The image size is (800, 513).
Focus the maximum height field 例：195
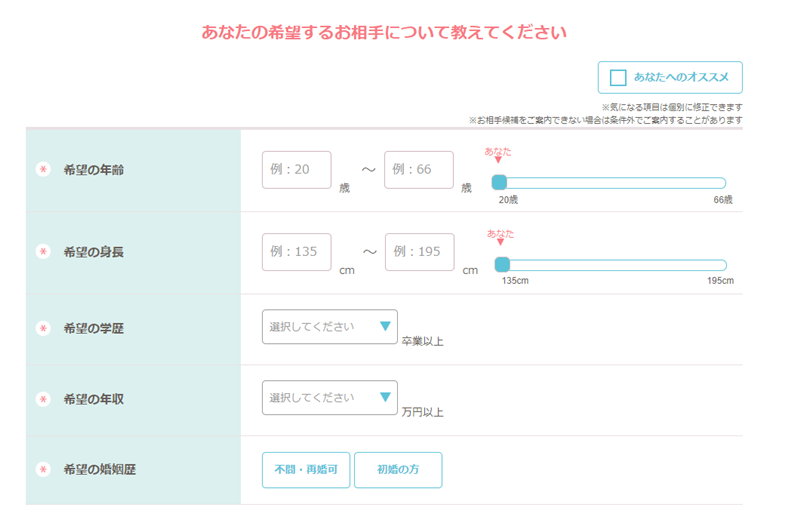click(x=418, y=252)
